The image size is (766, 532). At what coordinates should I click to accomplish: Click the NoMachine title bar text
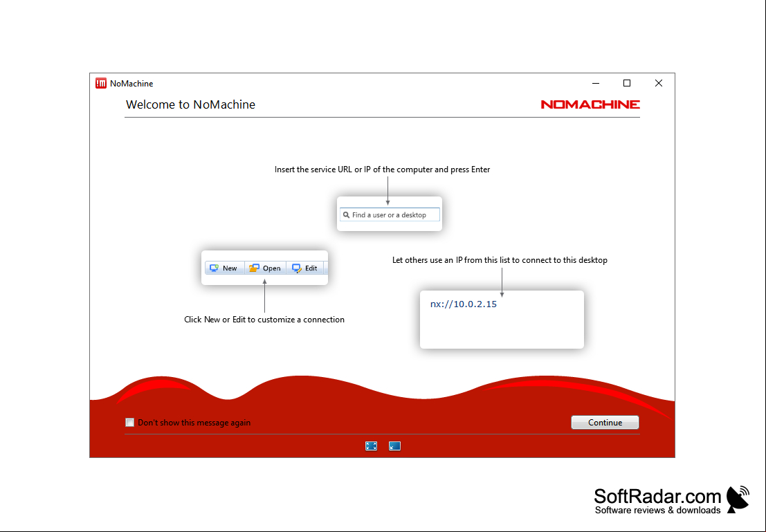131,84
